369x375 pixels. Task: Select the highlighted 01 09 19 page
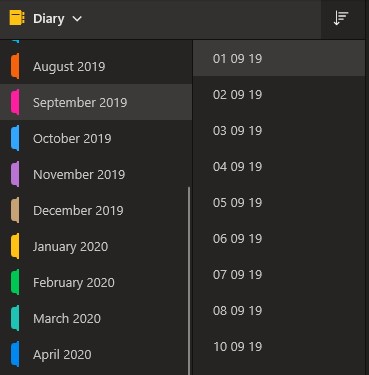click(279, 59)
